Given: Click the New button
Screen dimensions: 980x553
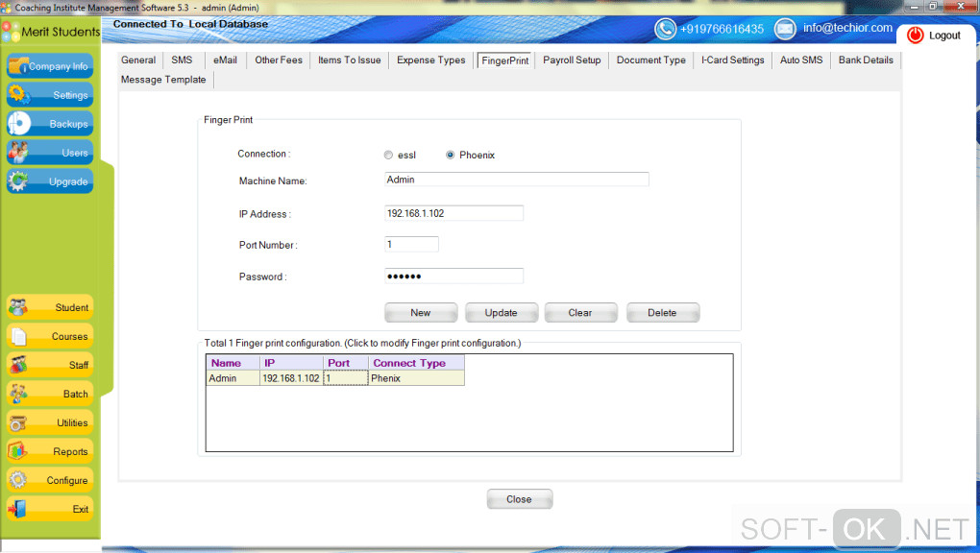Looking at the screenshot, I should coord(421,312).
